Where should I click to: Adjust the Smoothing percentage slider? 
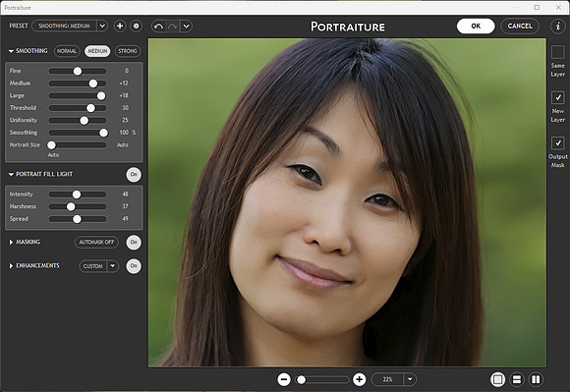click(78, 133)
